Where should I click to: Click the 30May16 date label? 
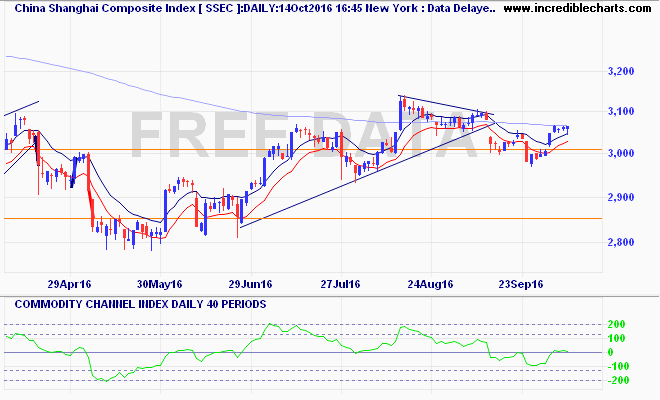(x=160, y=285)
